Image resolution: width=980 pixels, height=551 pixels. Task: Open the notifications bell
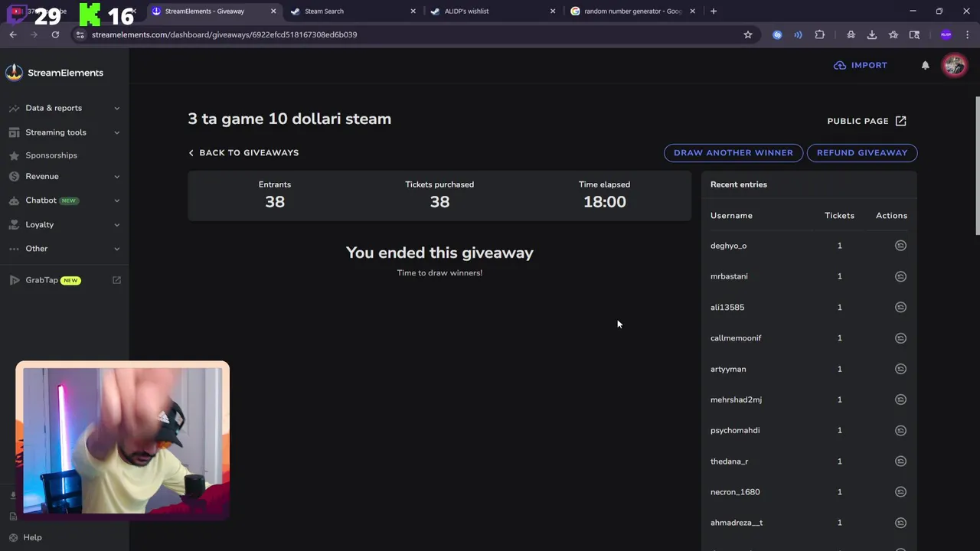click(925, 66)
